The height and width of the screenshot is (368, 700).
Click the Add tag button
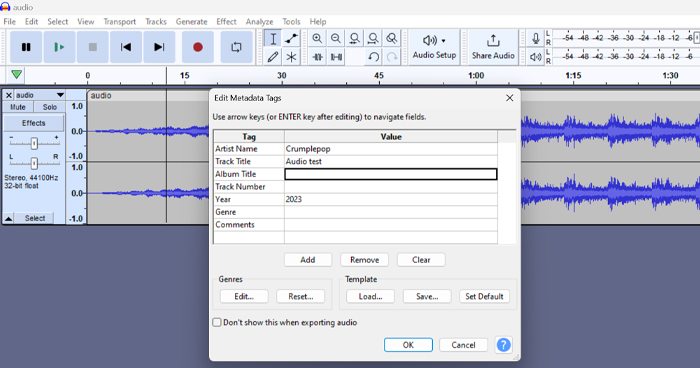tap(308, 260)
